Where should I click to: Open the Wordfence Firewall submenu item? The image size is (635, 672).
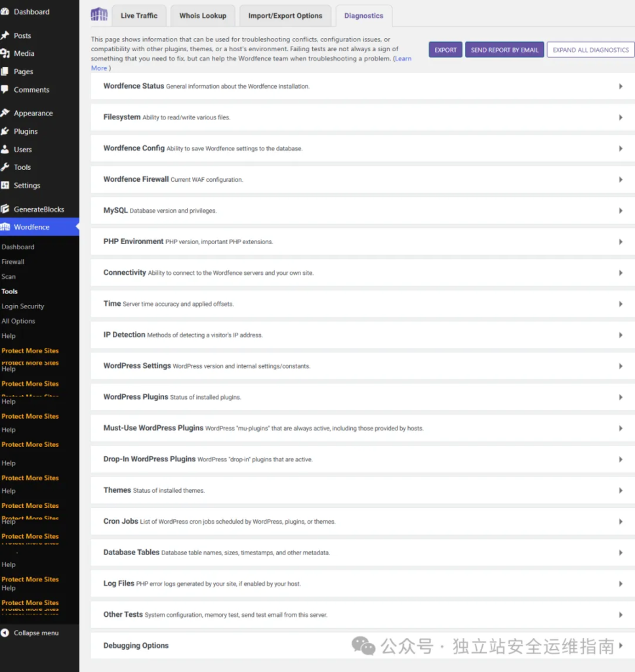click(x=13, y=261)
